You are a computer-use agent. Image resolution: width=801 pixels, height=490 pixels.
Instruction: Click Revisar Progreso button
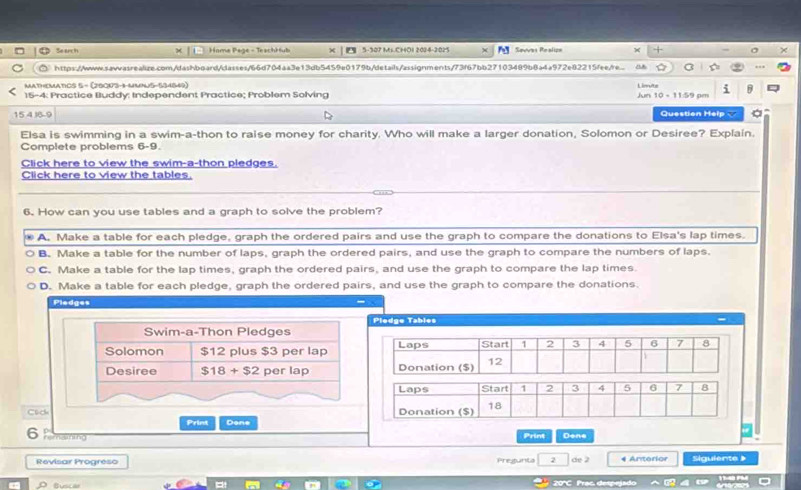click(76, 461)
